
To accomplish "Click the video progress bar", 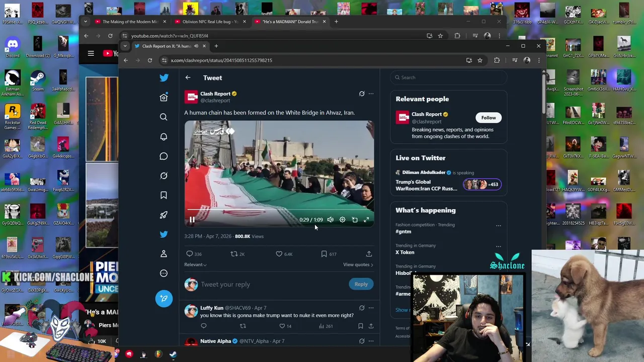I will [279, 210].
